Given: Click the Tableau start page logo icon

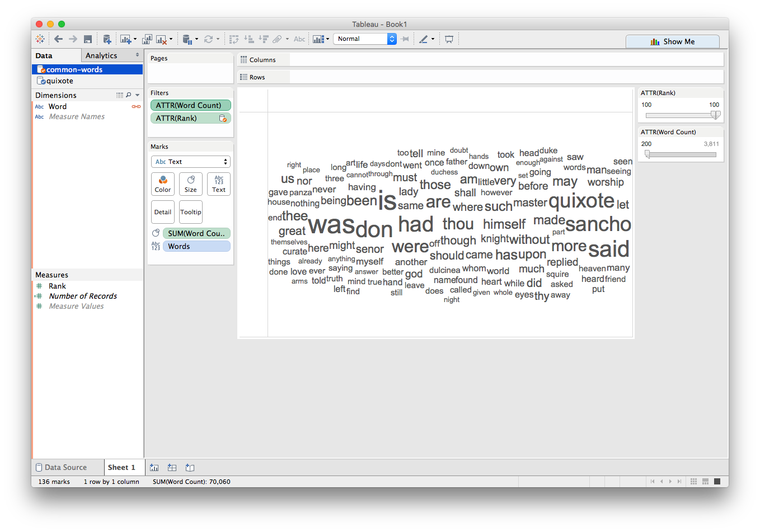Looking at the screenshot, I should point(40,39).
